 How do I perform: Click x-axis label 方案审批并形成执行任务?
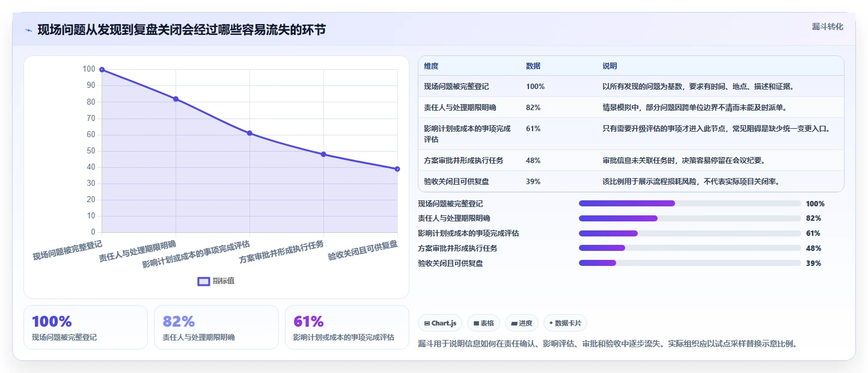281,251
